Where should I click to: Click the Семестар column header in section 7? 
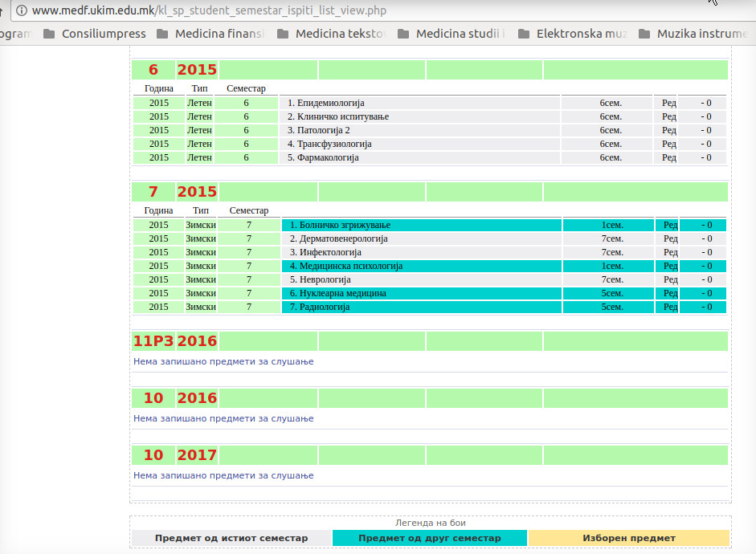click(x=249, y=210)
